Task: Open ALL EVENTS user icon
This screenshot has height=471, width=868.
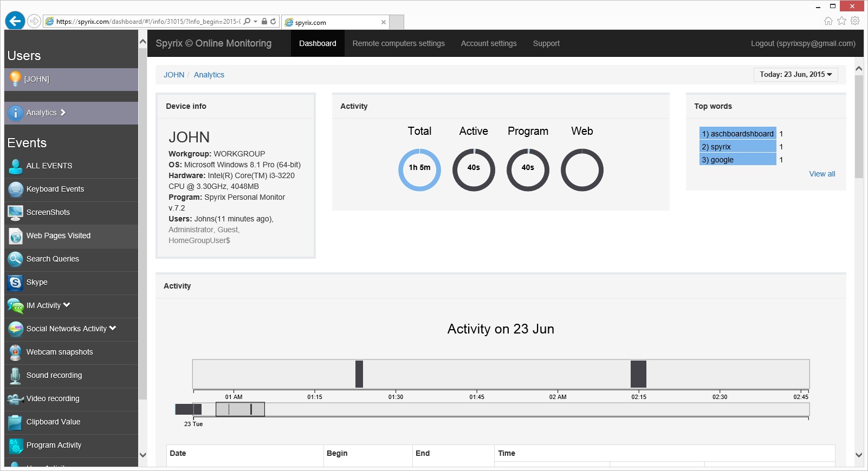Action: 15,166
